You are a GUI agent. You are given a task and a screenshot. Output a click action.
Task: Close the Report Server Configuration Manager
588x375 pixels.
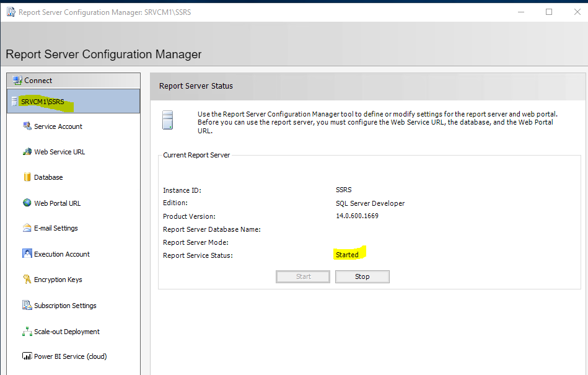pos(577,12)
